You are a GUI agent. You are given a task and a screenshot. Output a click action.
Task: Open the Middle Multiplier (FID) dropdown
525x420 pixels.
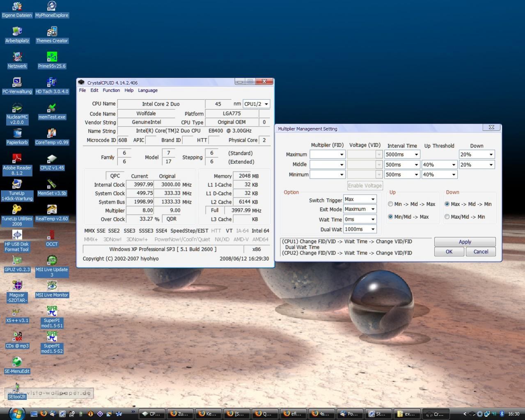328,165
